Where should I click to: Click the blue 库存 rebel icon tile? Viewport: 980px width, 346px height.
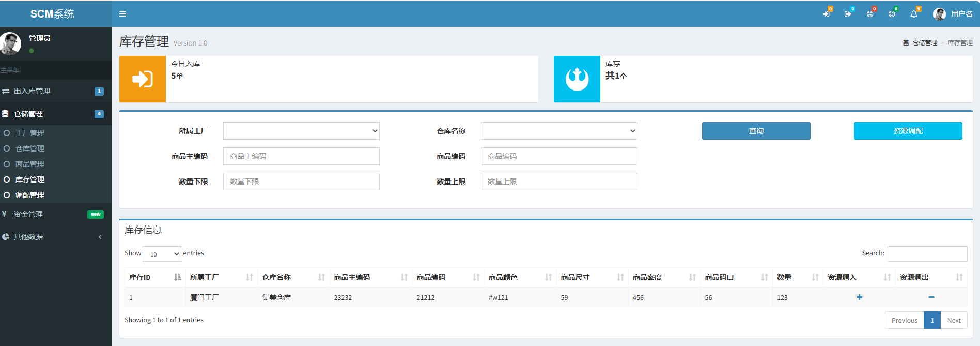(577, 79)
